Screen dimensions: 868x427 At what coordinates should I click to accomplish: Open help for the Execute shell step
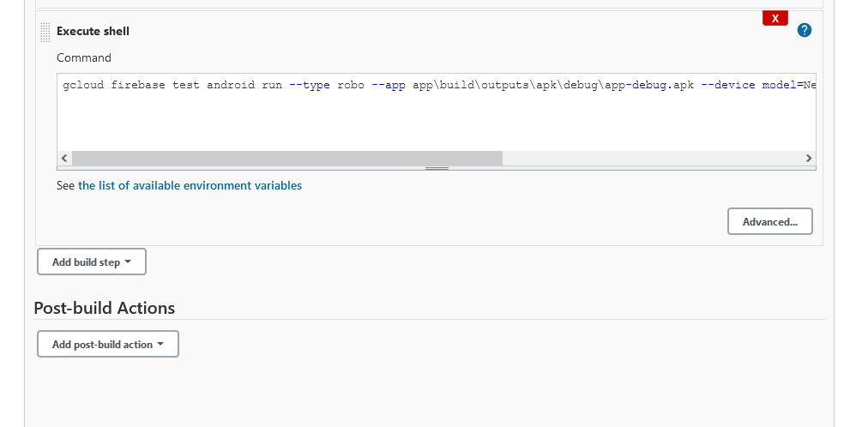tap(804, 31)
